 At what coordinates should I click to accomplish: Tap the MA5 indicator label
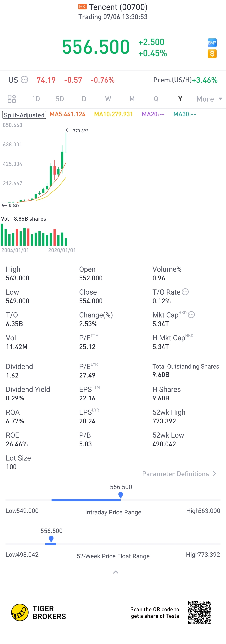pyautogui.click(x=68, y=114)
